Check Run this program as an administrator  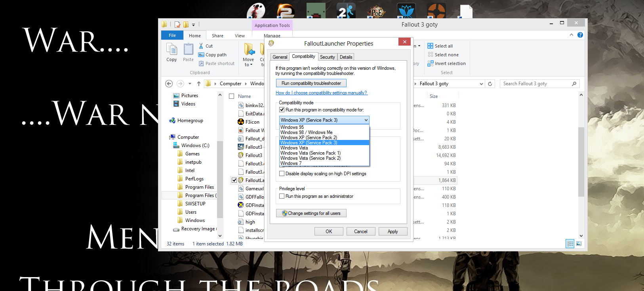coord(282,196)
